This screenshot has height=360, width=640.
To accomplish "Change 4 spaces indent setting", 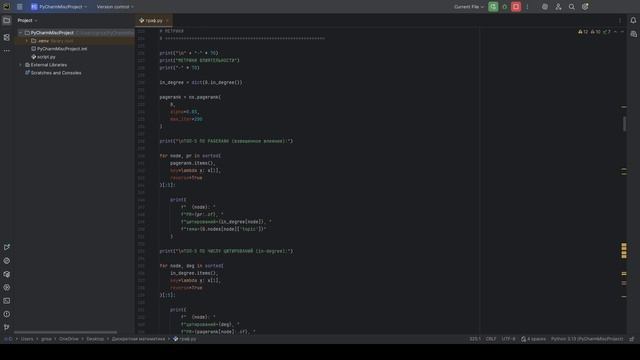I will 533,339.
